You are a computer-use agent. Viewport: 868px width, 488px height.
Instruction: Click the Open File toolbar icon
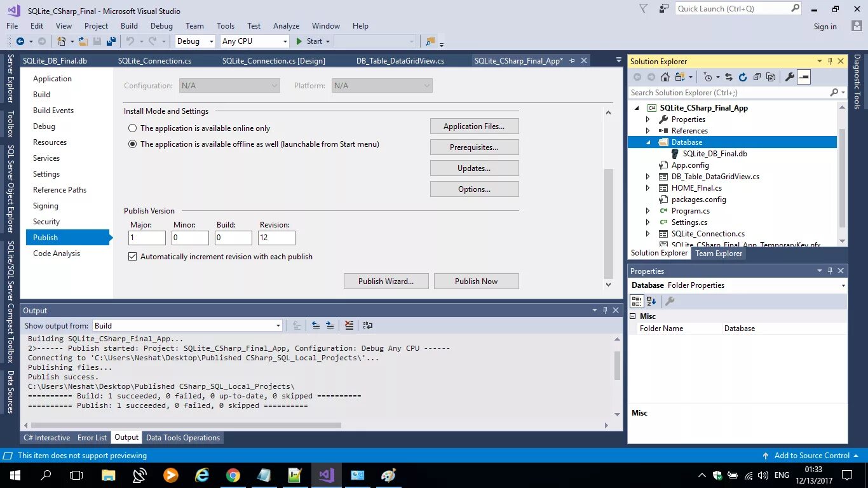tap(83, 41)
